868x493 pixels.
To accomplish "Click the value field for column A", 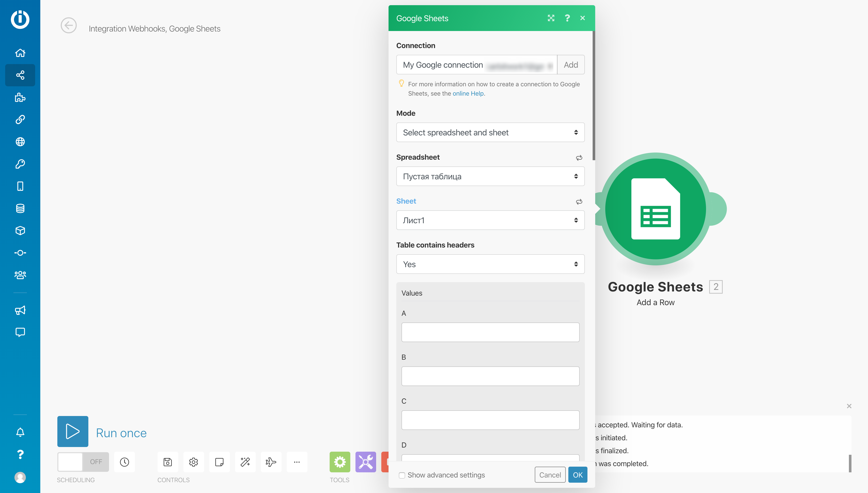I will pyautogui.click(x=490, y=332).
